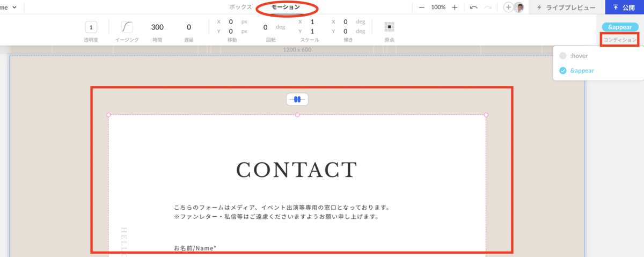Choose the 原点 transform origin grid

[x=390, y=26]
